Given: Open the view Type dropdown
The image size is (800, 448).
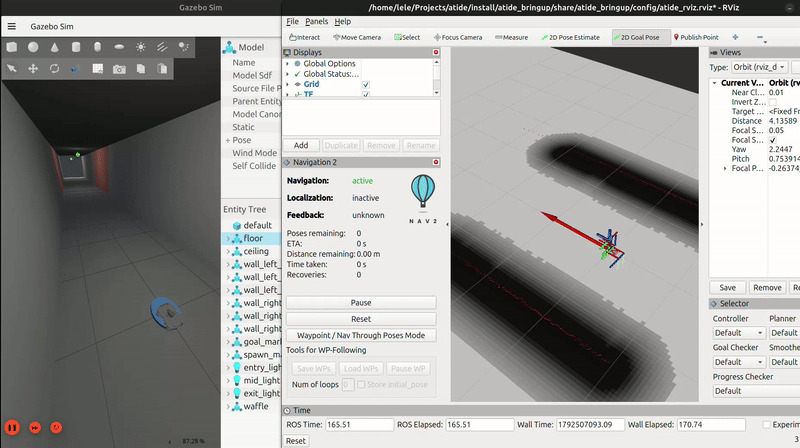Looking at the screenshot, I should (760, 67).
